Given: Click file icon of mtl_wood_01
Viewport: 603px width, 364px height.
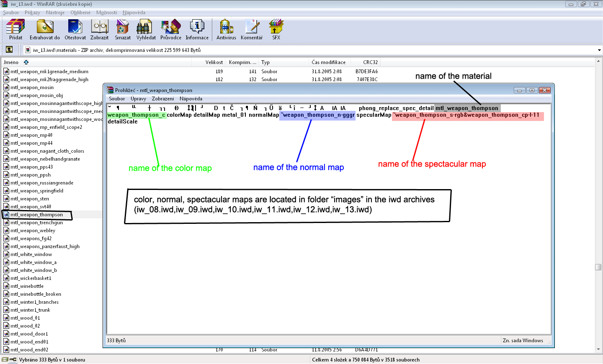Looking at the screenshot, I should pos(6,318).
